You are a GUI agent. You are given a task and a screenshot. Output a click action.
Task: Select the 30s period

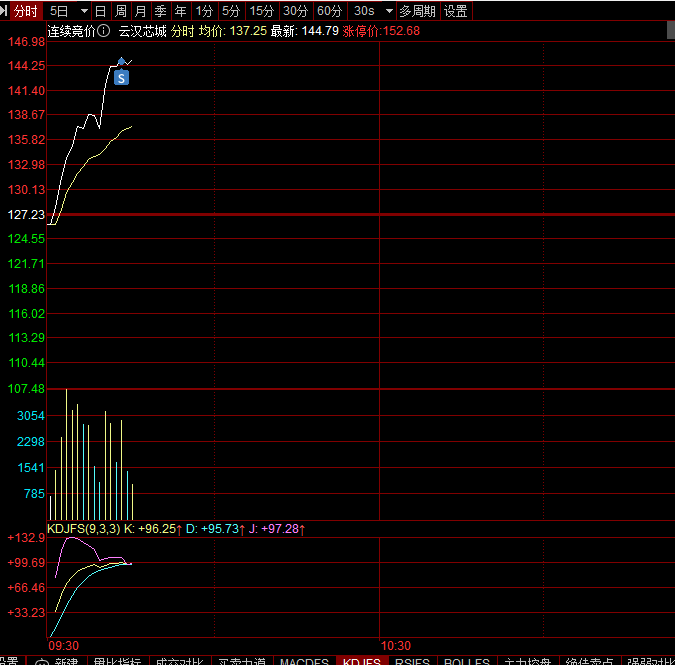(x=364, y=11)
